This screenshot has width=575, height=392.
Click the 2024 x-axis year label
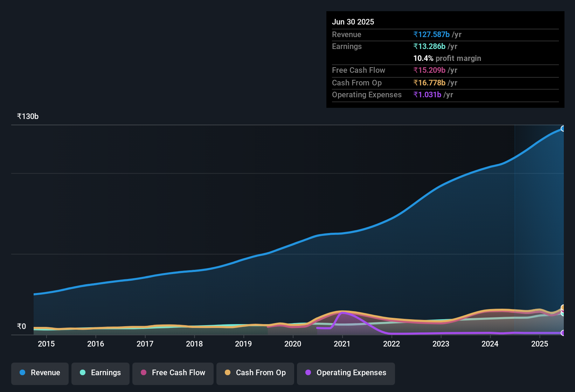(x=490, y=344)
